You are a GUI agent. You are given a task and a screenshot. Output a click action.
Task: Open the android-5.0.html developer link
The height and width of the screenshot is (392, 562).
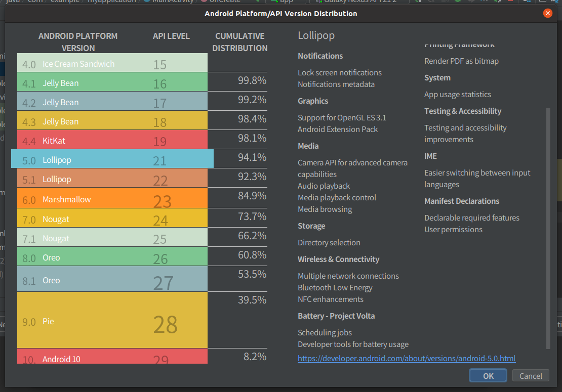pyautogui.click(x=407, y=358)
